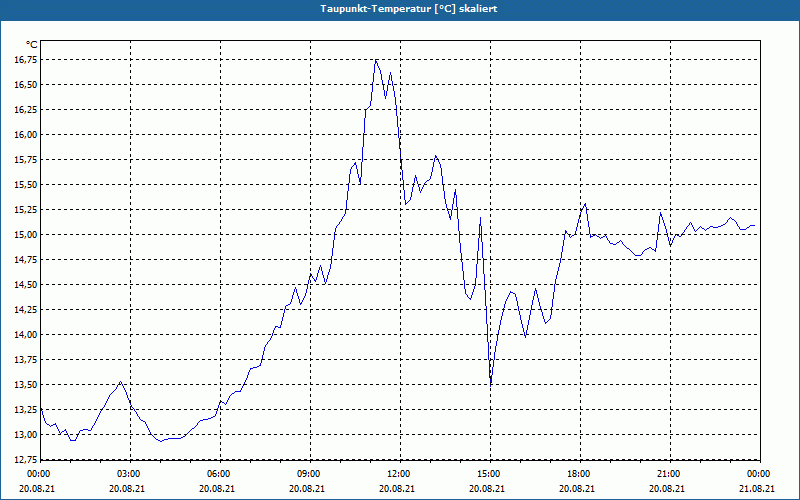Click the '00:00' time label above 21.08.21
800x500 pixels.
coord(758,474)
